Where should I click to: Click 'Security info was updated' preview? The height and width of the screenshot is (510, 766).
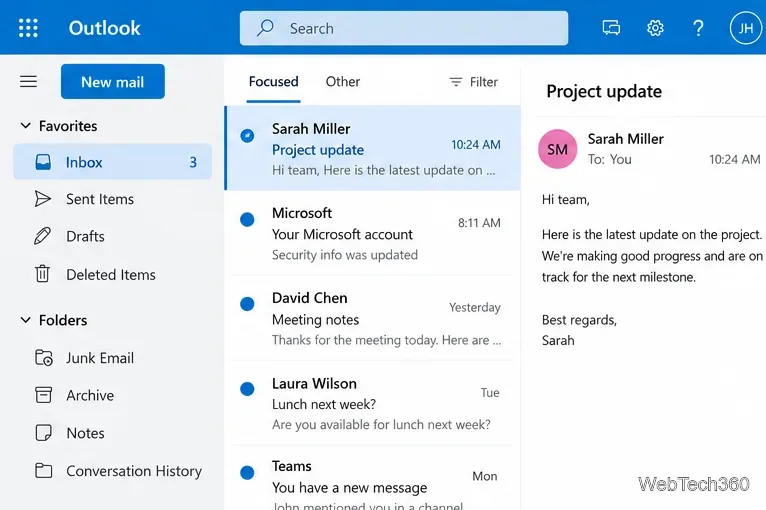[x=345, y=255]
